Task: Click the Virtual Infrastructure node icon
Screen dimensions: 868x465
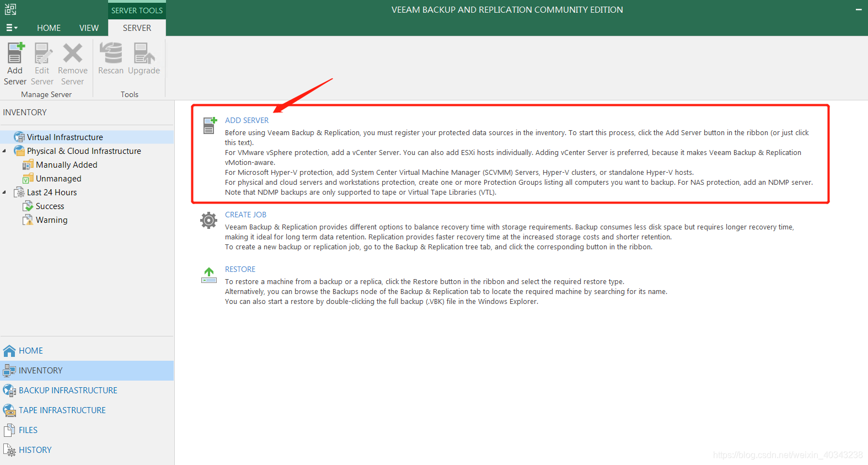Action: pyautogui.click(x=19, y=137)
